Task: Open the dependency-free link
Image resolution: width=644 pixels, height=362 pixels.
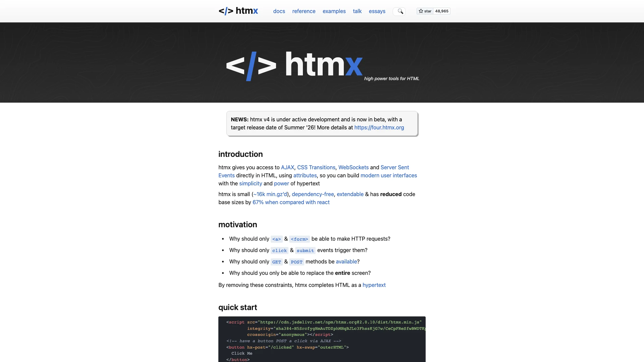Action: click(313, 194)
